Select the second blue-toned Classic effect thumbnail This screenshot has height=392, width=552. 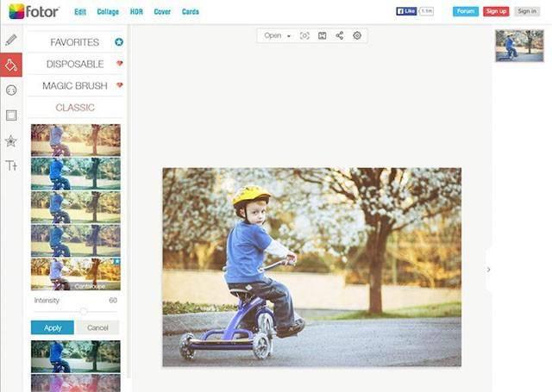76,174
